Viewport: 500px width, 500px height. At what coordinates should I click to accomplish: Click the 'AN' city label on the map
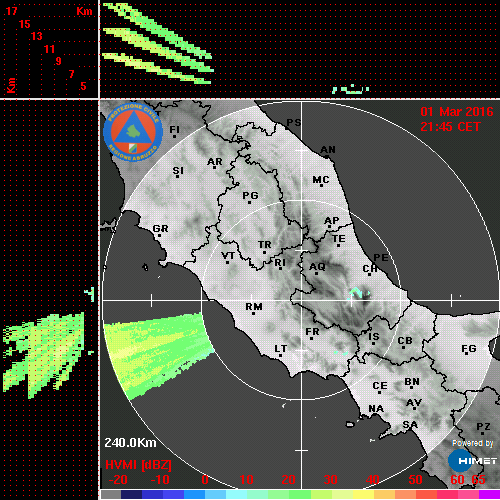(328, 150)
